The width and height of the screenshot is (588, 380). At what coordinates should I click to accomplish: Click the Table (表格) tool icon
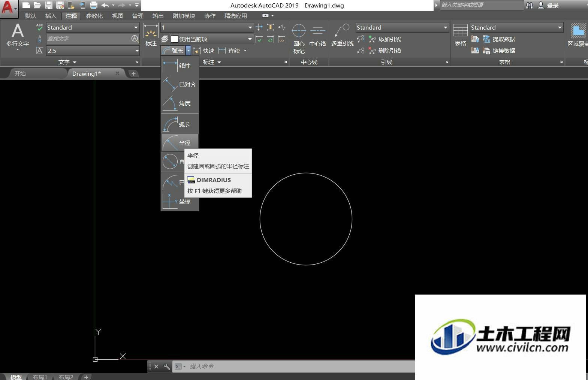(460, 35)
